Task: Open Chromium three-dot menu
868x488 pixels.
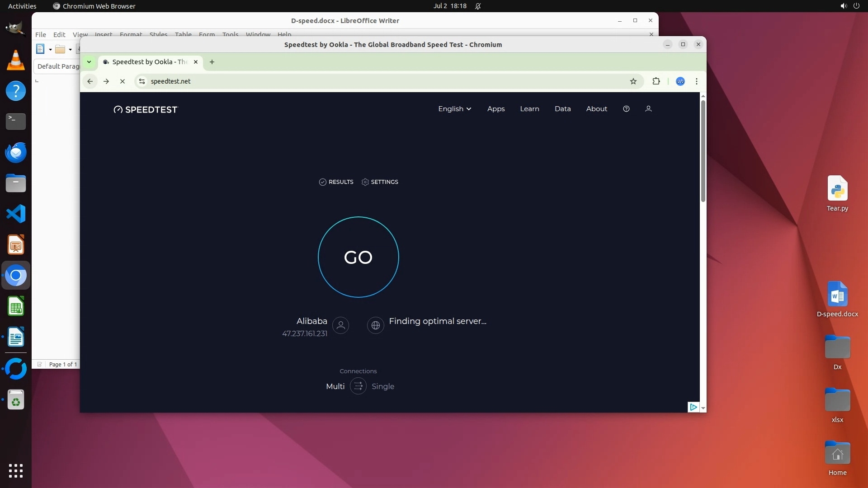Action: [x=696, y=81]
